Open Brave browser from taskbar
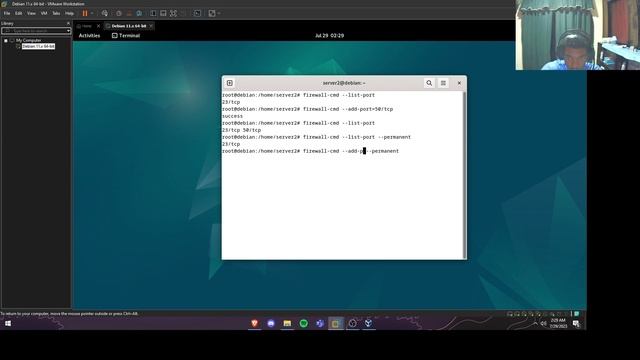Screen dimensions: 640x360 click(x=254, y=324)
